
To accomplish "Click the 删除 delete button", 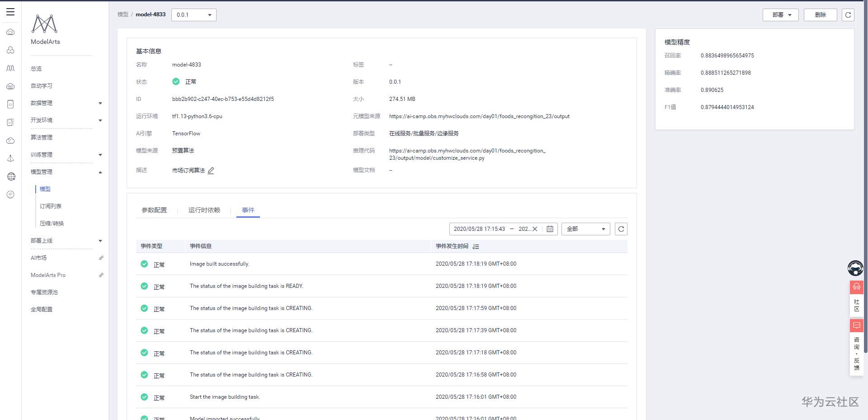I will pos(821,15).
